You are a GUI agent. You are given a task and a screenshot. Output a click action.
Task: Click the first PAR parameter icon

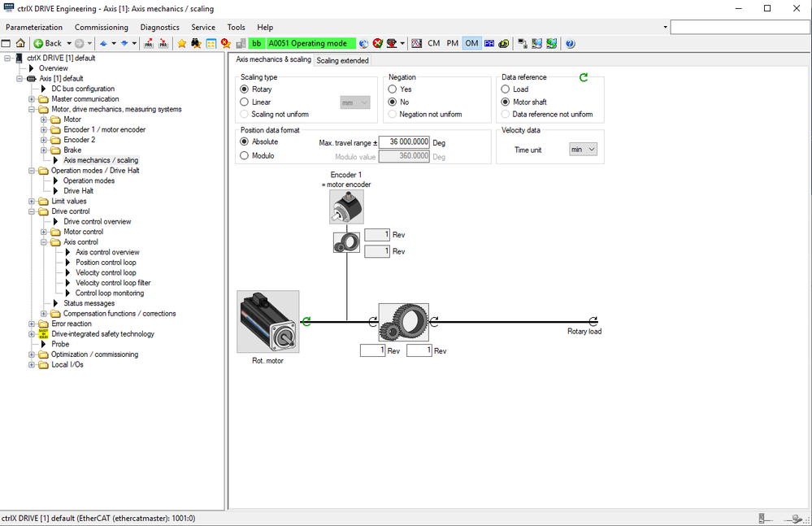(149, 43)
